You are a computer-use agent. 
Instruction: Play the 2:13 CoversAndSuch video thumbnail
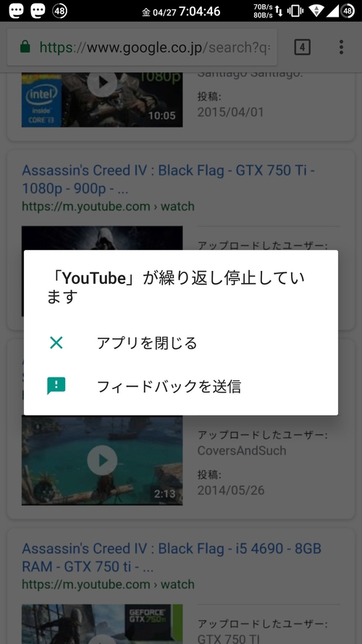pos(102,461)
